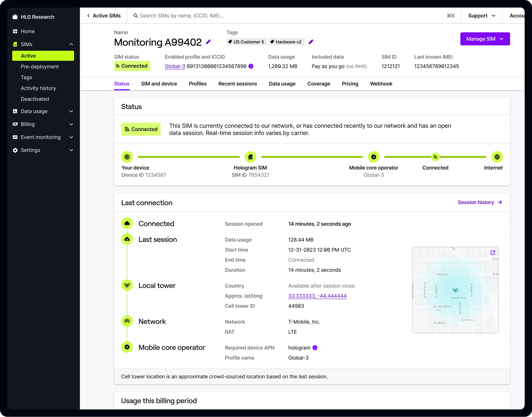Screen dimensions: 532x417
Task: Edit tags via the pencil icon
Action: pyautogui.click(x=311, y=42)
